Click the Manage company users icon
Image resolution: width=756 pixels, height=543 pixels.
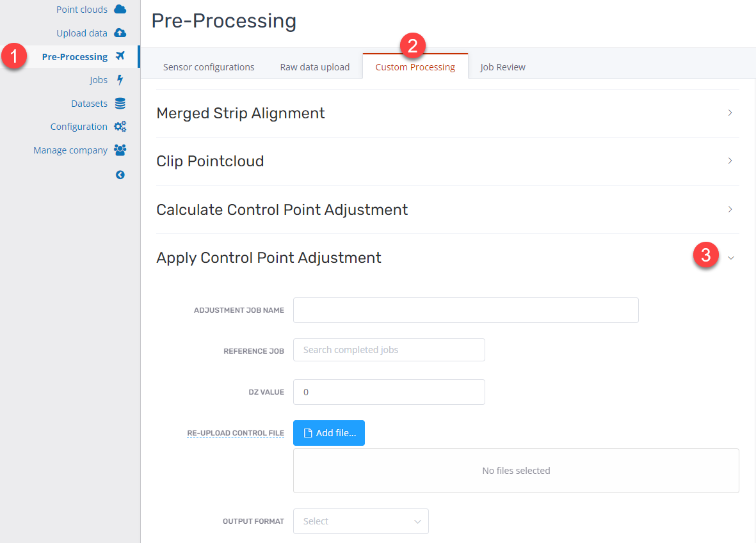(x=120, y=150)
